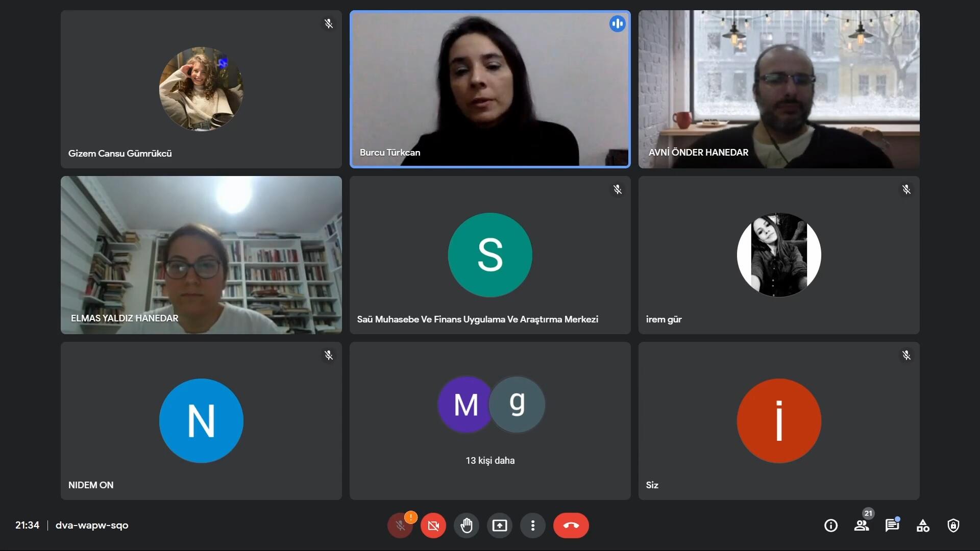Viewport: 980px width, 551px height.
Task: Open the 13 kişi daha tile
Action: 490,421
